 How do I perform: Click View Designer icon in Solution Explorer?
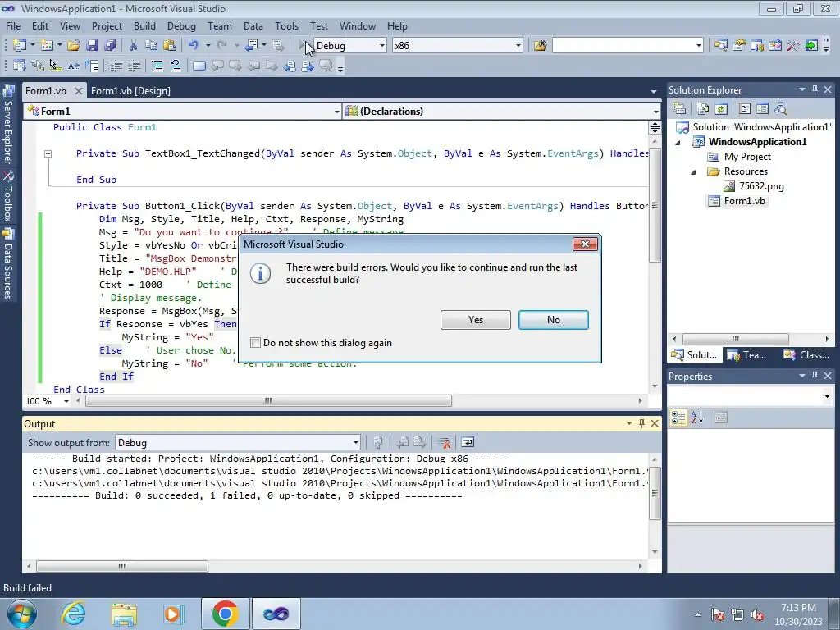coord(762,109)
